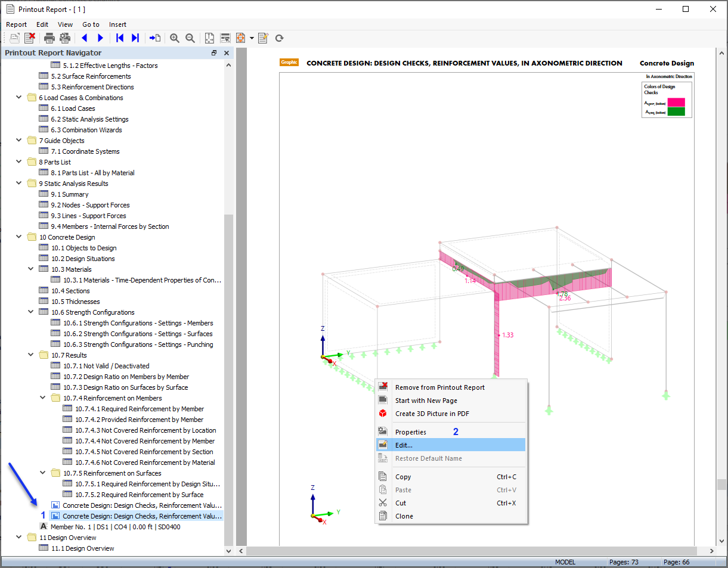Open the dropdown arrow beside the orange toolbar icon

coord(252,38)
